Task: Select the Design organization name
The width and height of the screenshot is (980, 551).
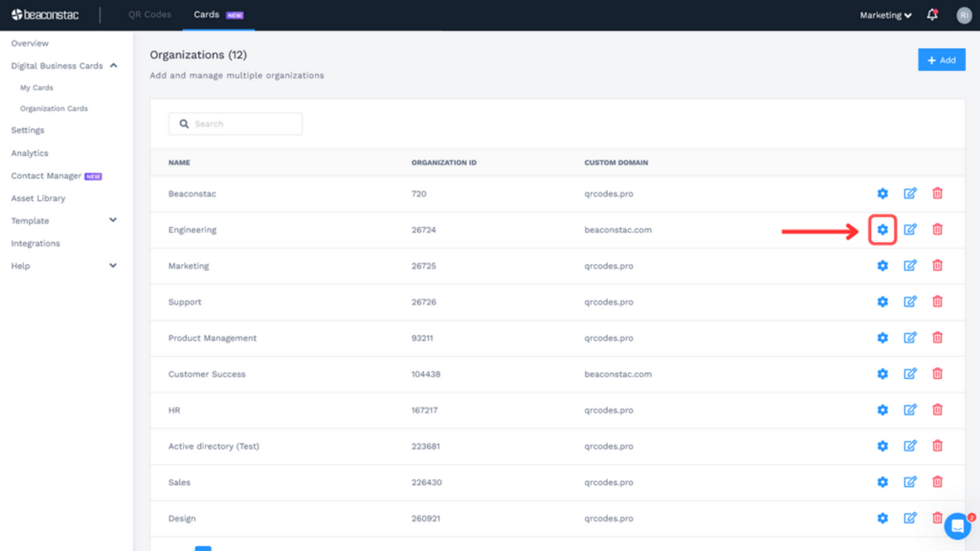Action: [x=182, y=519]
